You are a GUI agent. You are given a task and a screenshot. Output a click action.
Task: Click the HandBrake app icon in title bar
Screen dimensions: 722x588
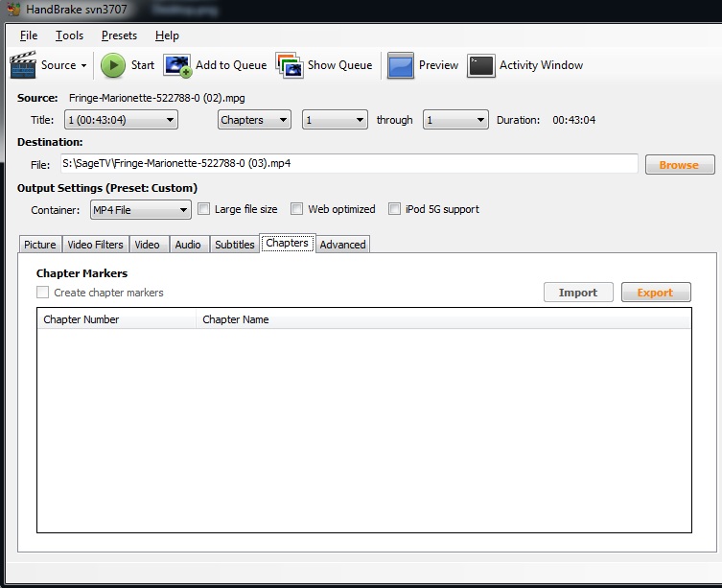(x=13, y=10)
